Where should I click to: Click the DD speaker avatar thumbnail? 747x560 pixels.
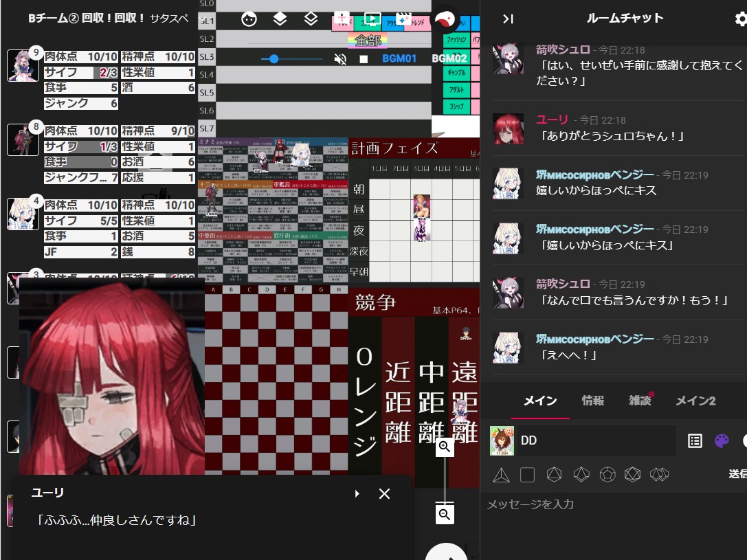502,441
